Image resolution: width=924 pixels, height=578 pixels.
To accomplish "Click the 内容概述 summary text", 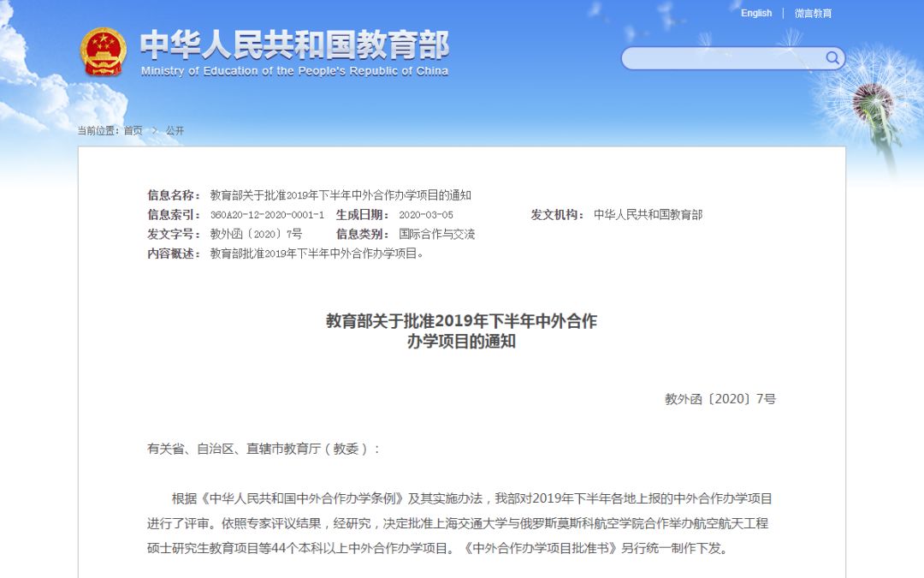I will click(317, 253).
